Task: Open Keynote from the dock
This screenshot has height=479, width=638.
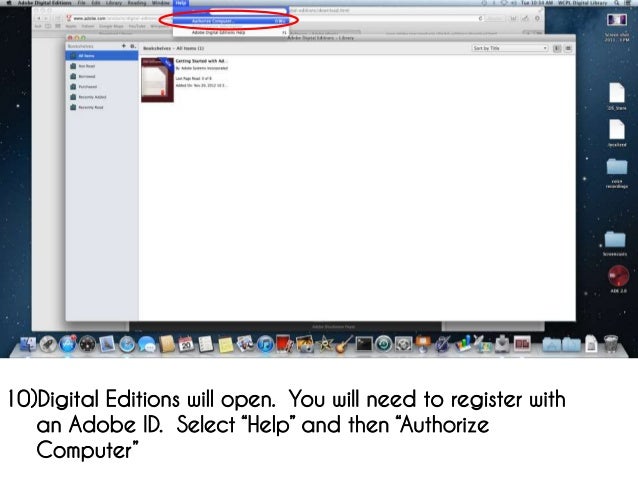Action: (423, 344)
